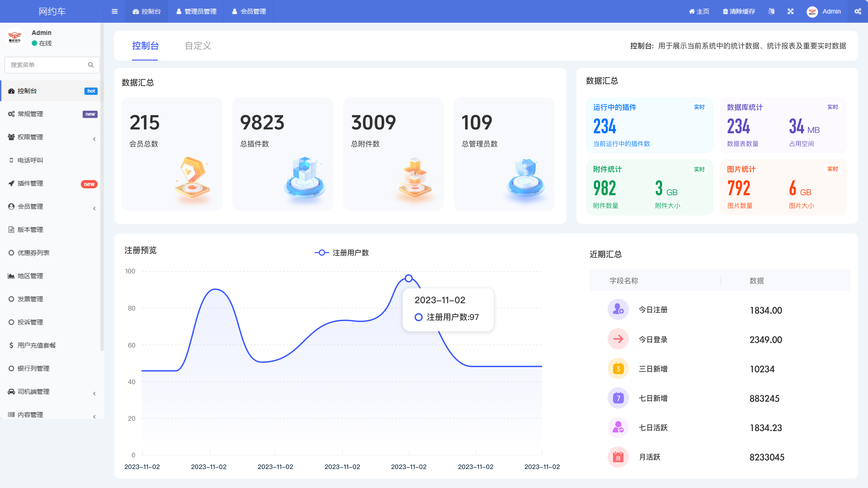Screen dimensions: 868x488
Task: Click the language translate icon in header
Action: (771, 12)
